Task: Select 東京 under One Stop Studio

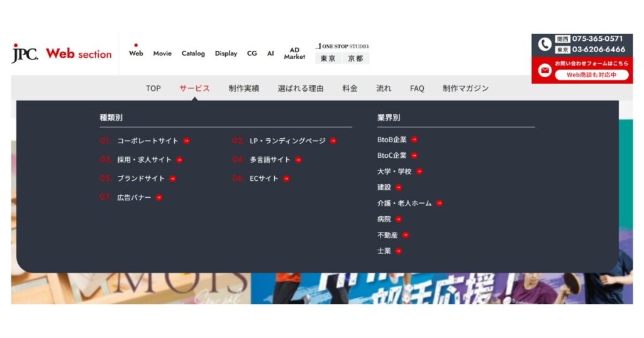Action: pyautogui.click(x=328, y=58)
